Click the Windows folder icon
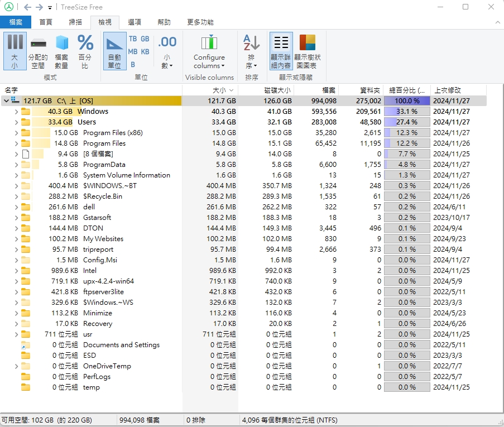The width and height of the screenshot is (504, 427). pyautogui.click(x=26, y=112)
